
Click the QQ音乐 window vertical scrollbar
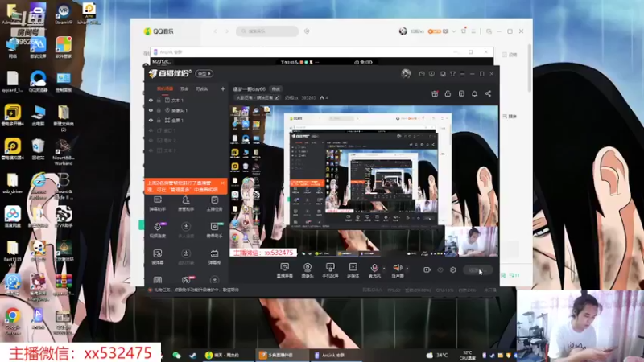[x=530, y=68]
